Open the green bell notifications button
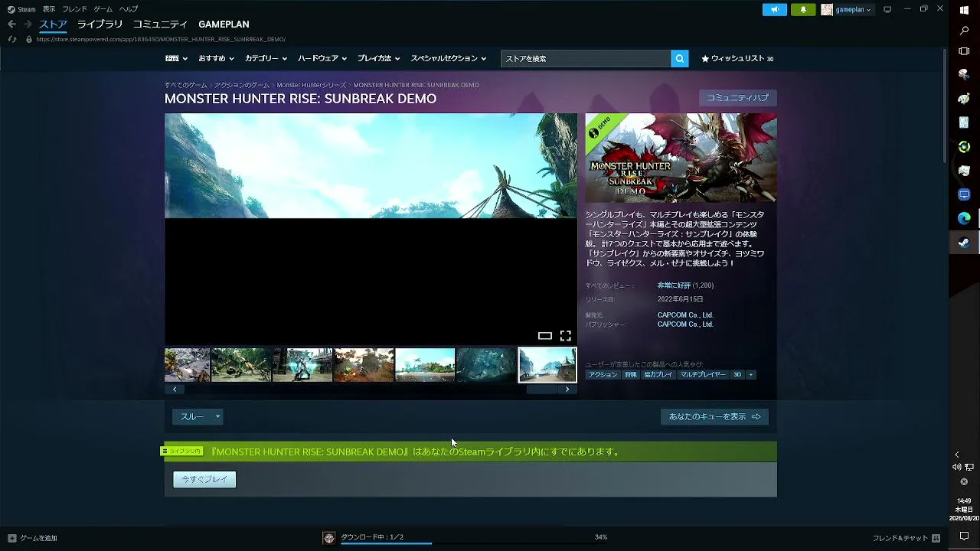Image resolution: width=980 pixels, height=551 pixels. (803, 9)
